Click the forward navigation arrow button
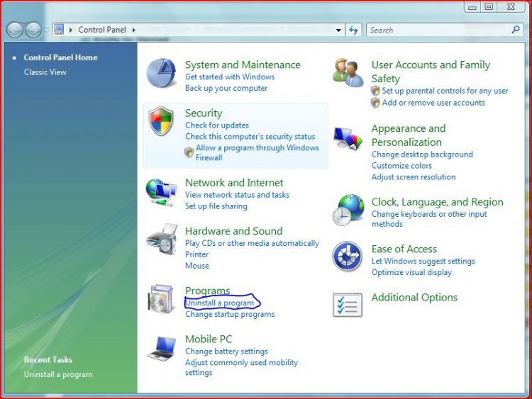Image resolution: width=532 pixels, height=399 pixels. [x=33, y=30]
